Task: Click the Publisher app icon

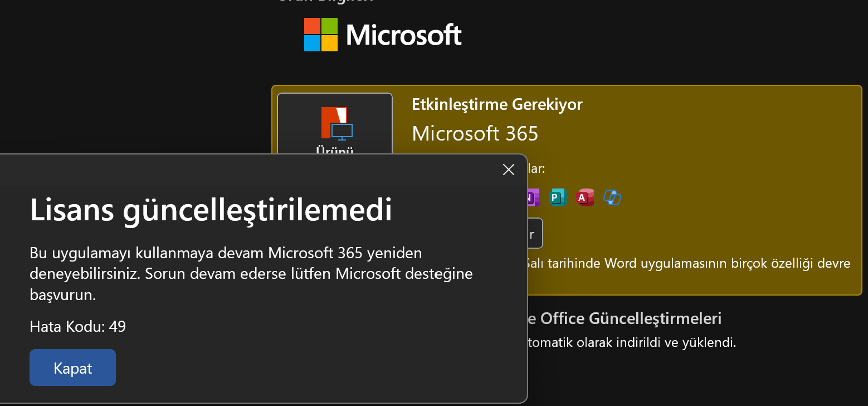Action: coord(557,197)
